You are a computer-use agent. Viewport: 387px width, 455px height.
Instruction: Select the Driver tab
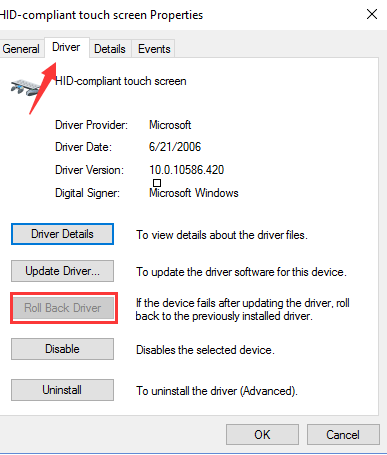[66, 47]
